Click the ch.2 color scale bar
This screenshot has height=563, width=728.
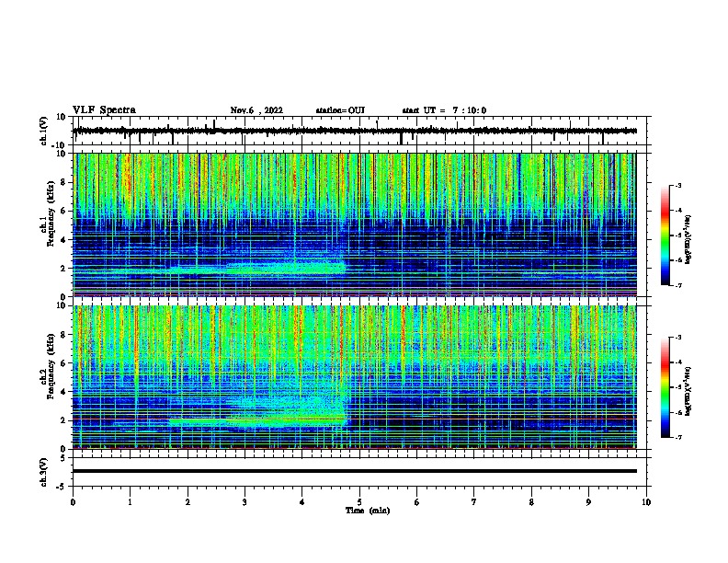pyautogui.click(x=665, y=387)
